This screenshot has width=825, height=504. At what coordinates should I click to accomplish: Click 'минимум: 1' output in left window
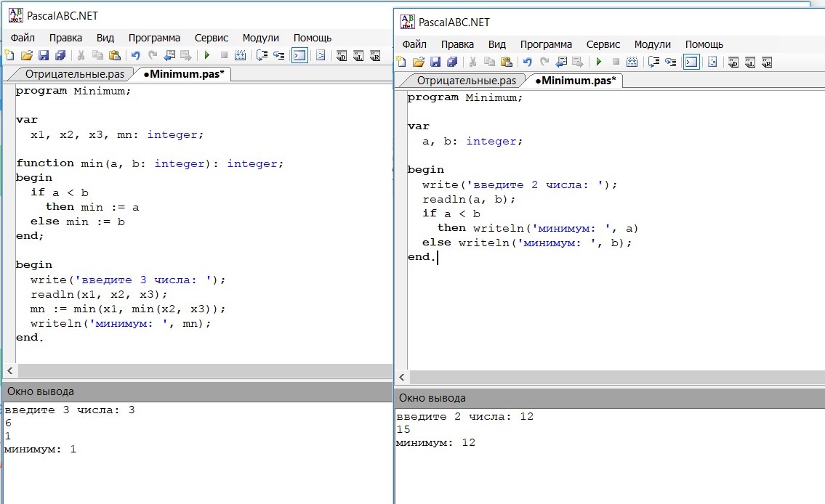click(x=41, y=450)
